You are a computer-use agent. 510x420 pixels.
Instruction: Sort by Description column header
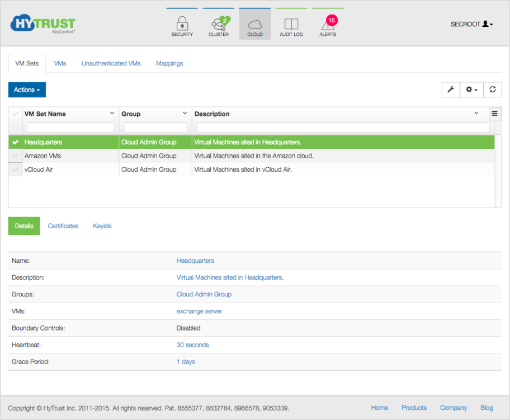click(x=212, y=114)
